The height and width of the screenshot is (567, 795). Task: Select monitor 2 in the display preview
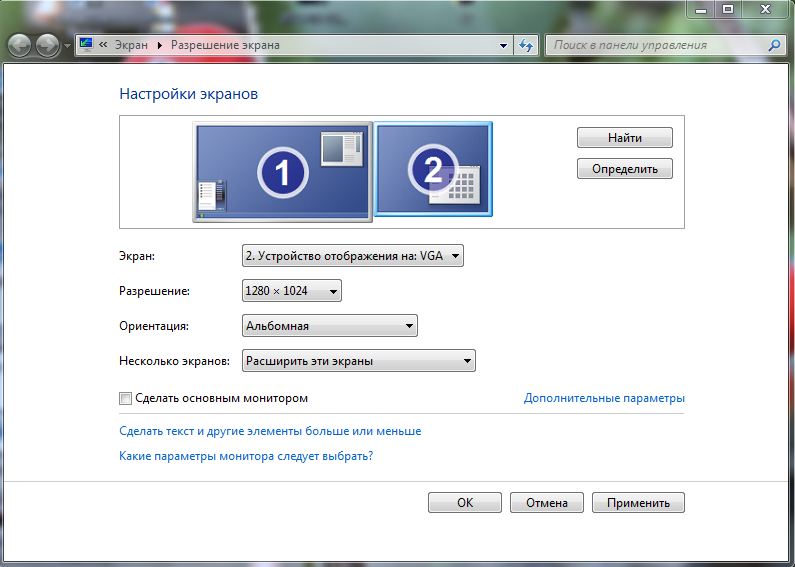tap(433, 170)
